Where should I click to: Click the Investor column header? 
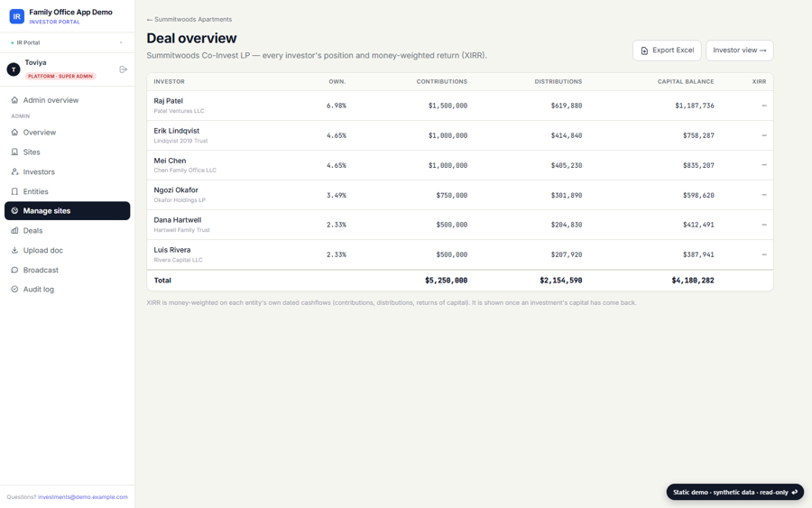170,82
